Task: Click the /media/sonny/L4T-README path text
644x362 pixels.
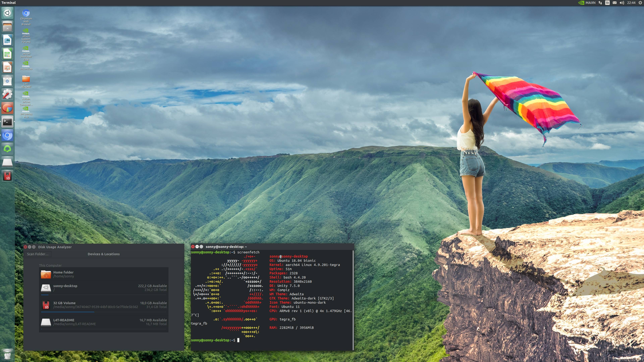Action: (74, 324)
